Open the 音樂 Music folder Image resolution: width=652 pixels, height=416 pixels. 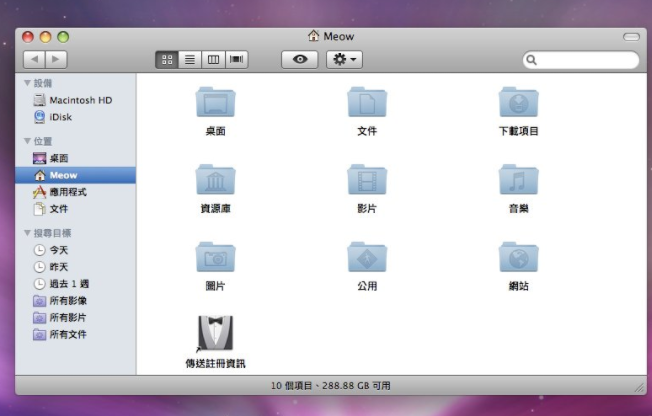point(518,180)
